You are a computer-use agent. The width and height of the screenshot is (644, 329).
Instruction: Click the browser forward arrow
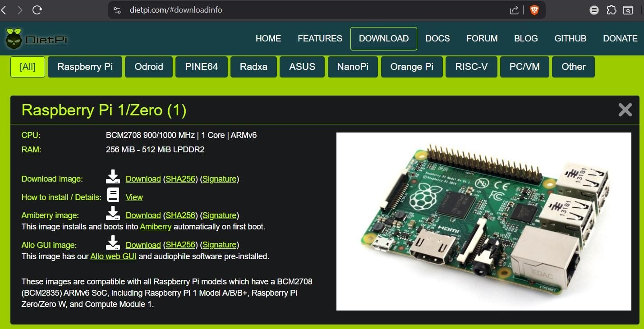[x=20, y=10]
